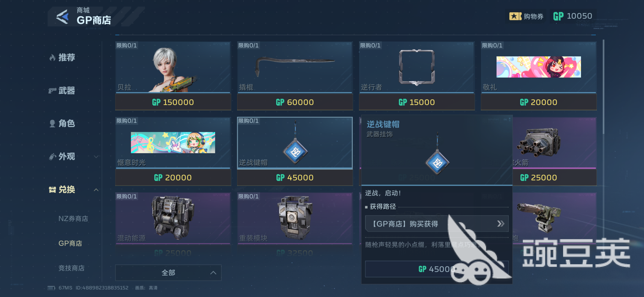
Task: Select the 推荐 flame icon in sidebar
Action: coord(52,58)
